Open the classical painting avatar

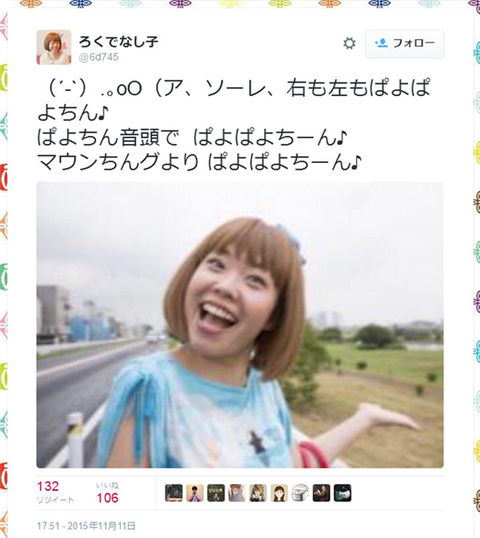[x=321, y=493]
